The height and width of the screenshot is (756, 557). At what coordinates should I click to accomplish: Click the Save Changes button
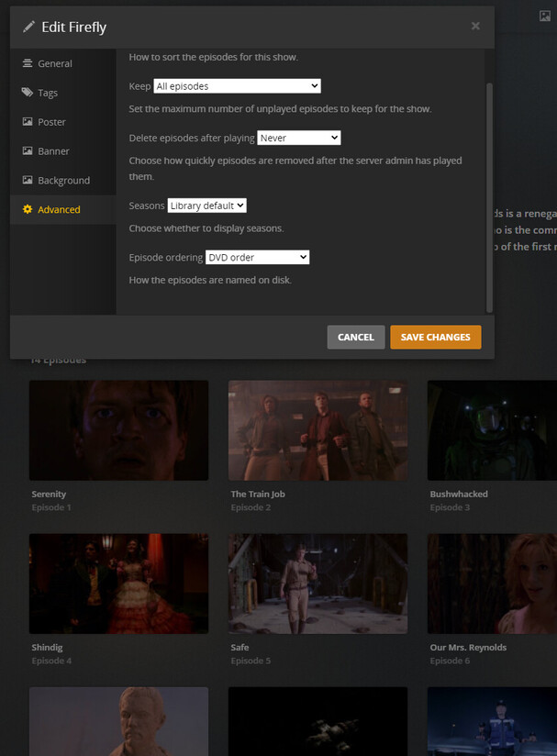(436, 337)
